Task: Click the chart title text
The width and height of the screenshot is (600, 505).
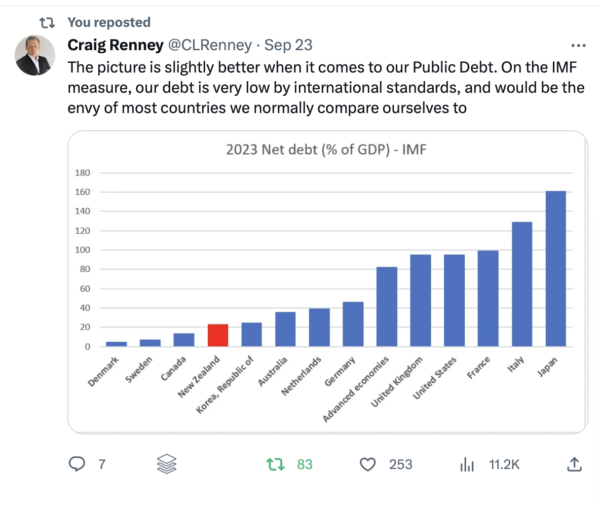Action: [327, 152]
